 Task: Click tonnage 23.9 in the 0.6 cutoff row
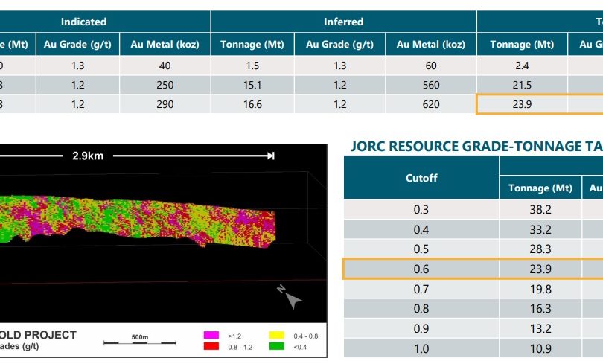pyautogui.click(x=540, y=269)
